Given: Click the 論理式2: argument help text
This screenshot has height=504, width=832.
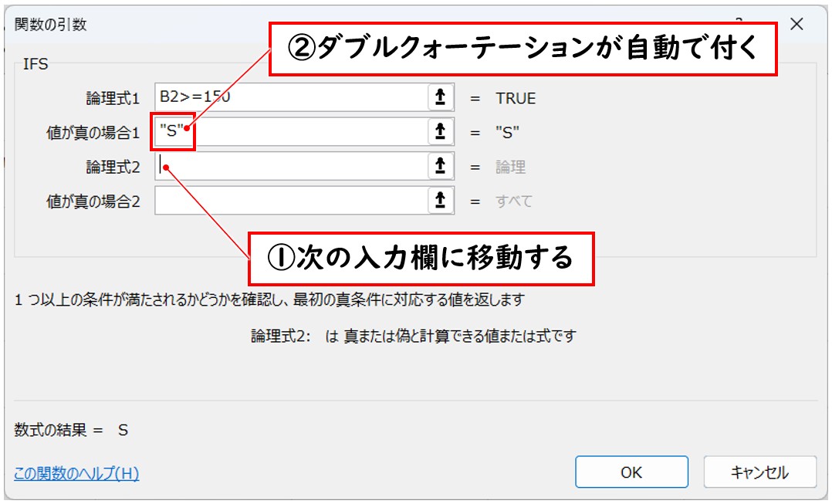Looking at the screenshot, I should click(414, 336).
